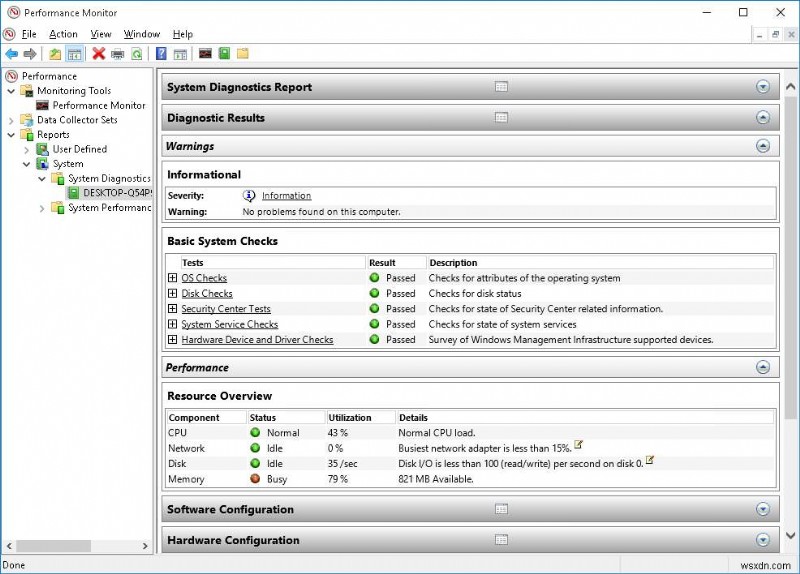The height and width of the screenshot is (574, 800).
Task: Click the Back arrow in the toolbar
Action: [11, 53]
